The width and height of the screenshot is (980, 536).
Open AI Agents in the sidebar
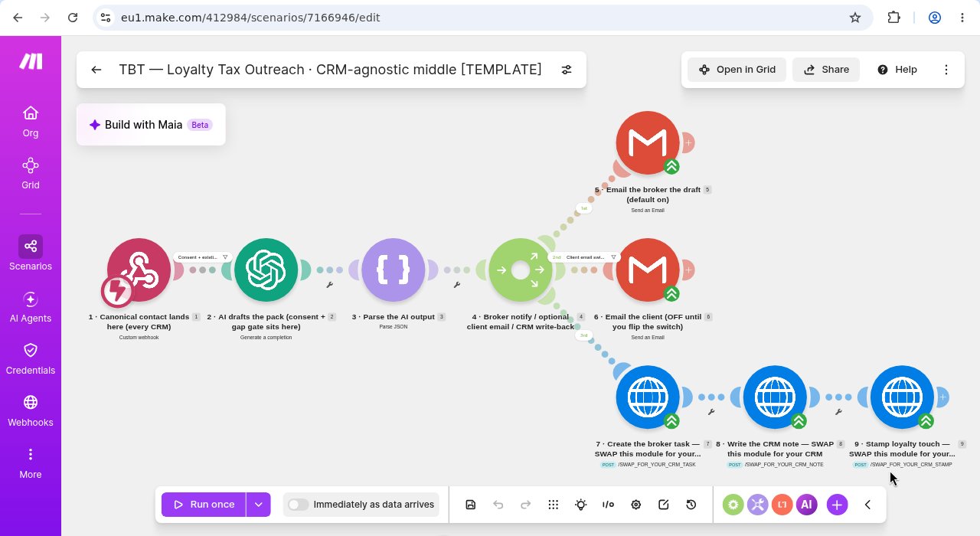pyautogui.click(x=31, y=307)
